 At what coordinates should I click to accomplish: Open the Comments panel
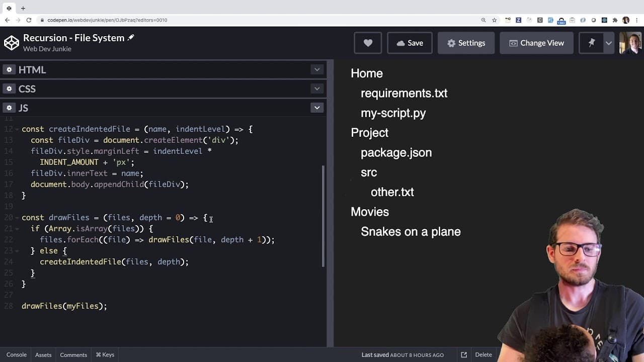[x=73, y=354]
